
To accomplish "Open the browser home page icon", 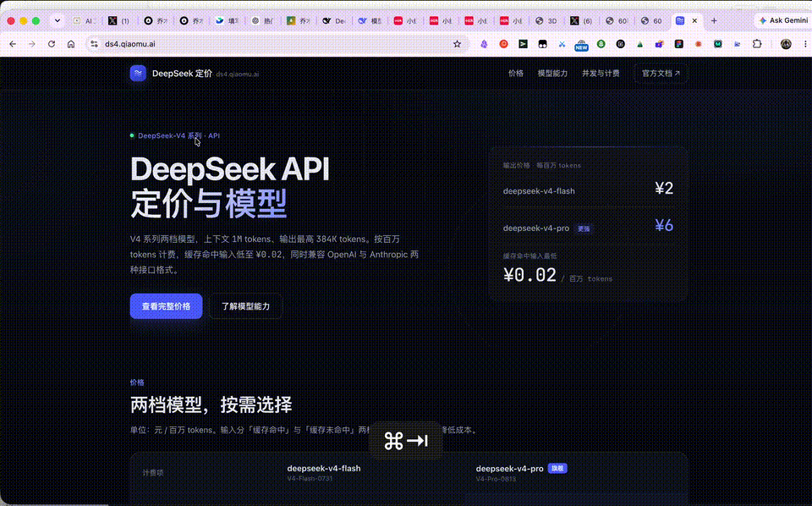I will coord(71,44).
